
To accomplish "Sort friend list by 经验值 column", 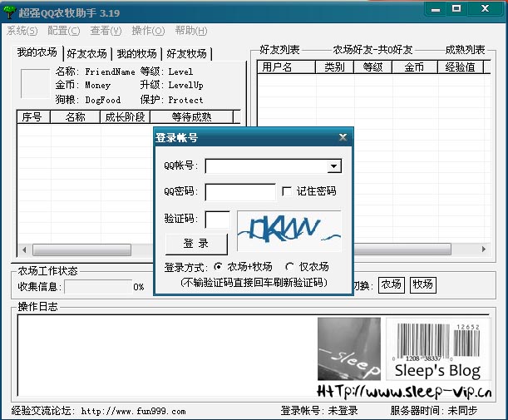I will point(461,67).
